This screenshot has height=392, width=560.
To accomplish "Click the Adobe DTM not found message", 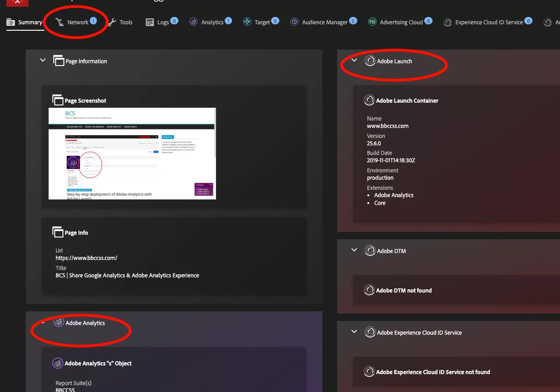I will click(404, 290).
